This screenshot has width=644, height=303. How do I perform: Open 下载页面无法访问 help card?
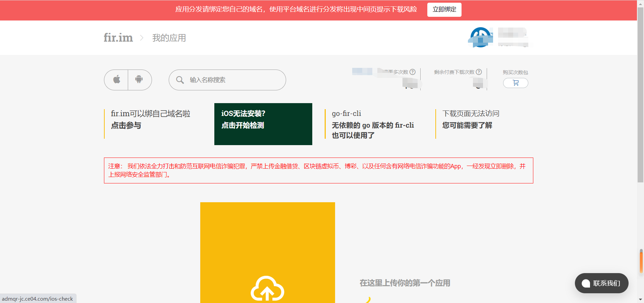point(471,120)
